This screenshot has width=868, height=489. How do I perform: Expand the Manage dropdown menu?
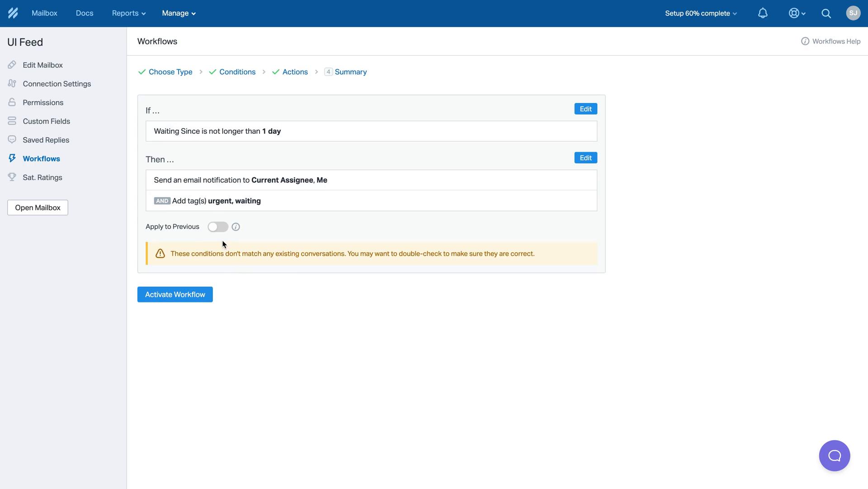[x=178, y=13]
